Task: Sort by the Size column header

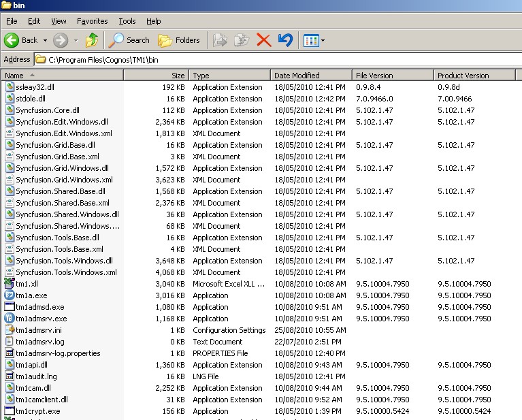Action: click(156, 76)
